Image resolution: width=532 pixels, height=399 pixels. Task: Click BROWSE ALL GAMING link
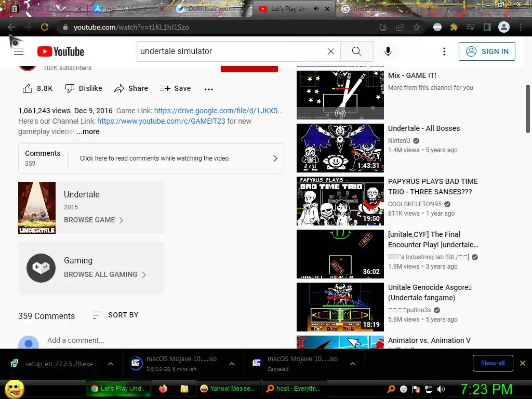tap(105, 274)
